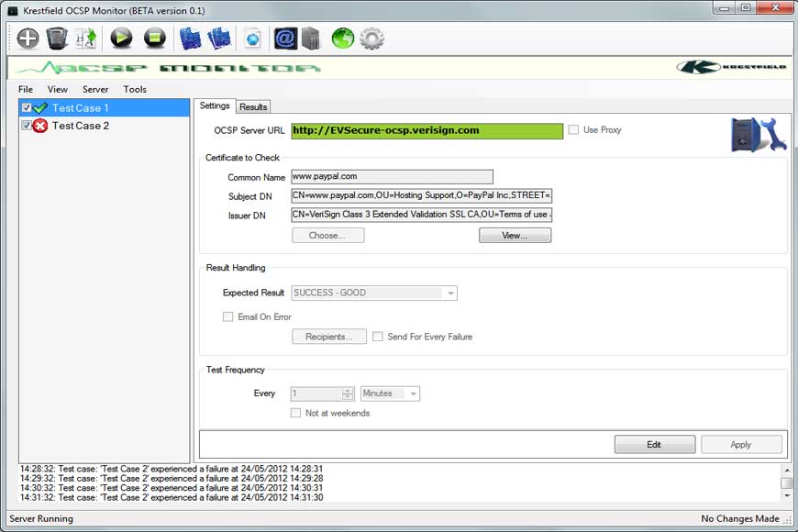Open the Server menu
Screen dimensions: 798x532
95,89
